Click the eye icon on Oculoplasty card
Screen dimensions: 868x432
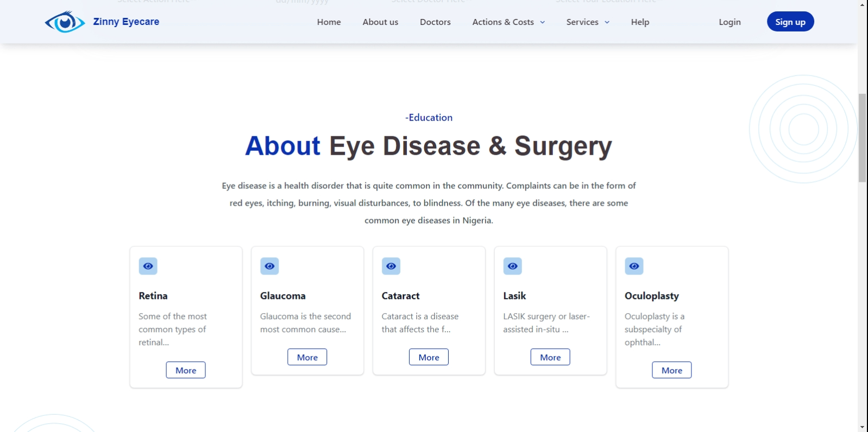[634, 266]
